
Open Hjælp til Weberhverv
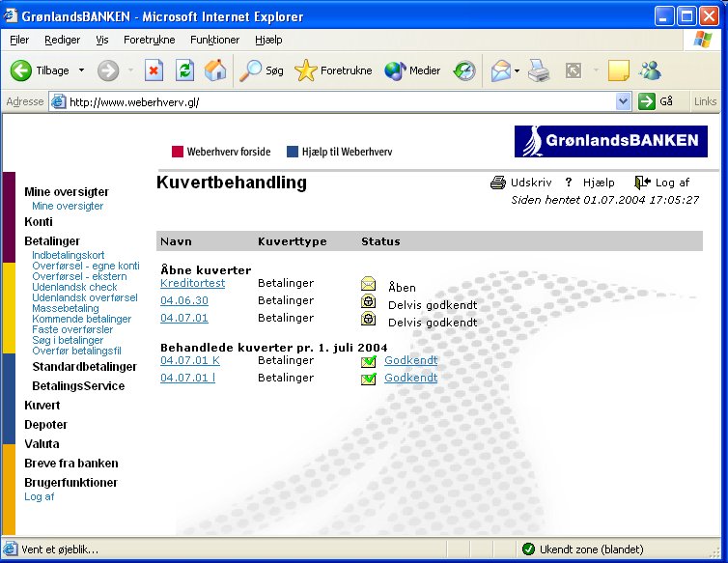point(347,152)
